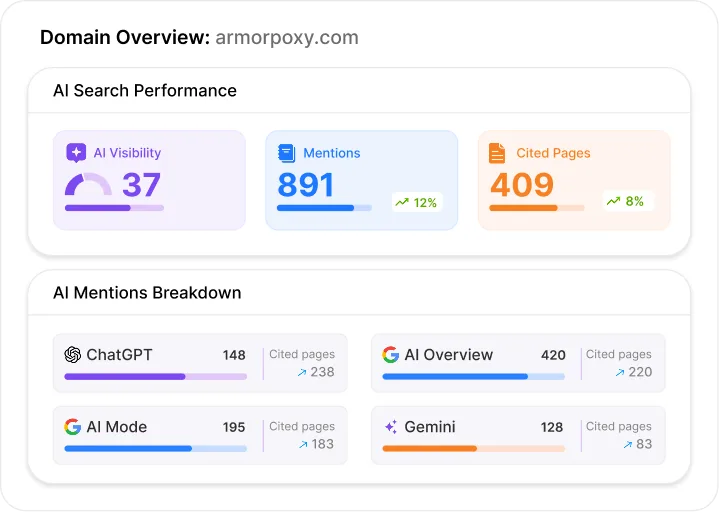This screenshot has width=719, height=512.
Task: Click the arrow icon beside 83 cited pages
Action: (628, 445)
